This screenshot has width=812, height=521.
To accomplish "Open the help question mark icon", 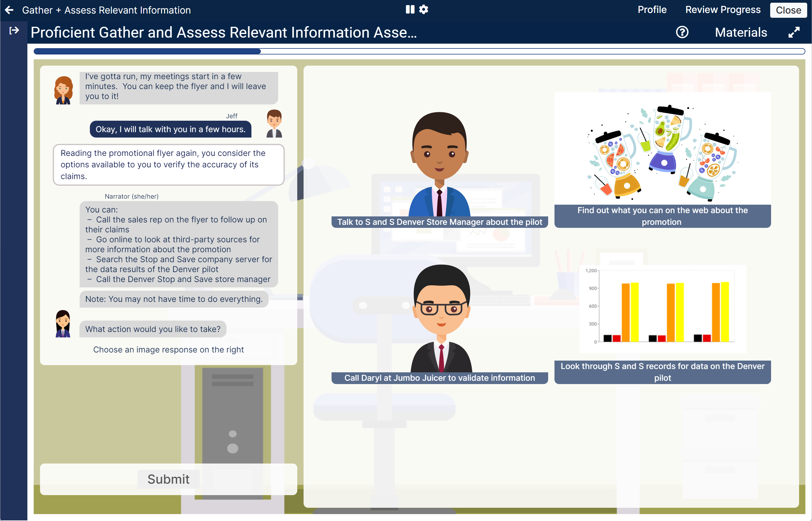I will pyautogui.click(x=682, y=33).
